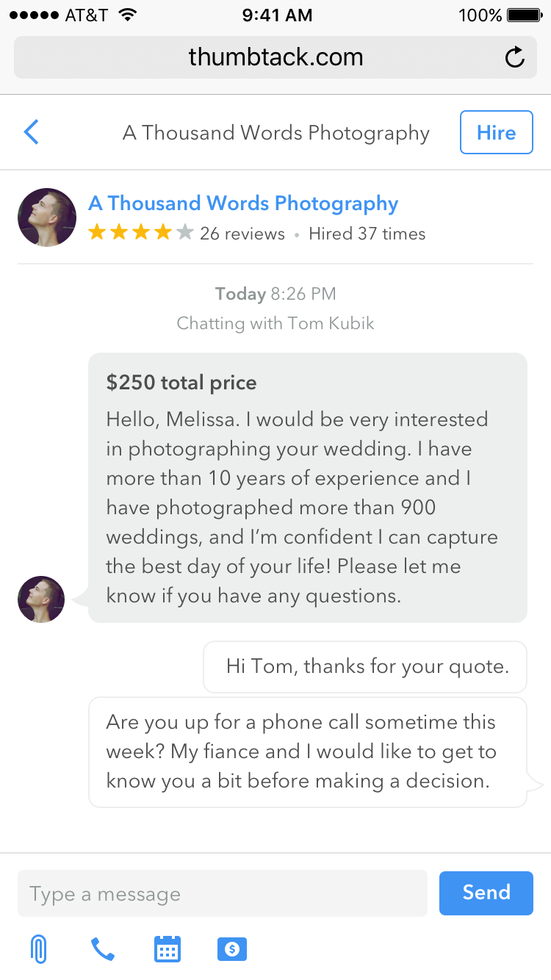551x980 pixels.
Task: Click the paperclip attachment icon
Action: pyautogui.click(x=38, y=949)
